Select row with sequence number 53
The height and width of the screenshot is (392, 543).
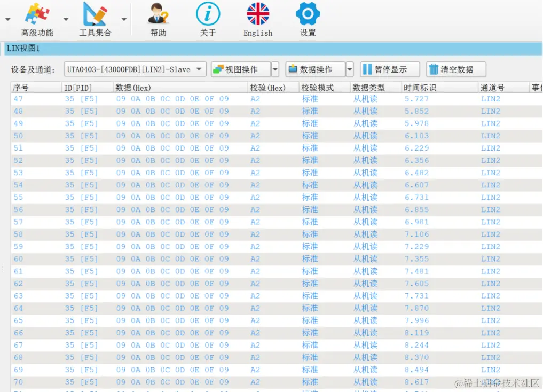tap(277, 173)
